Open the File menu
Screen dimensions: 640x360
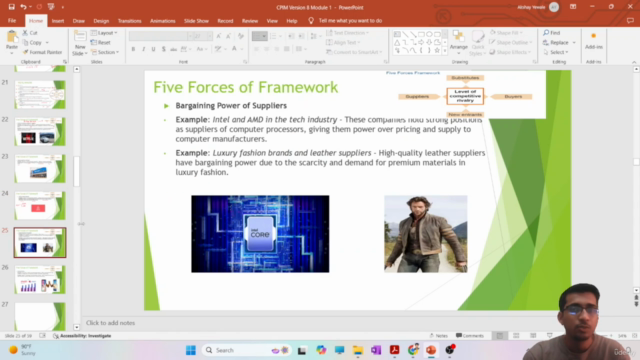12,20
